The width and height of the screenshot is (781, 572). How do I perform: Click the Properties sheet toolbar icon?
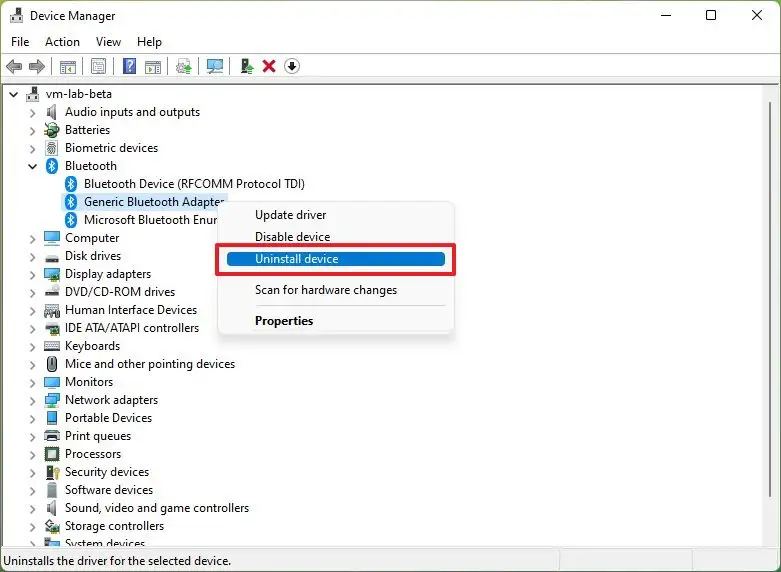[99, 66]
